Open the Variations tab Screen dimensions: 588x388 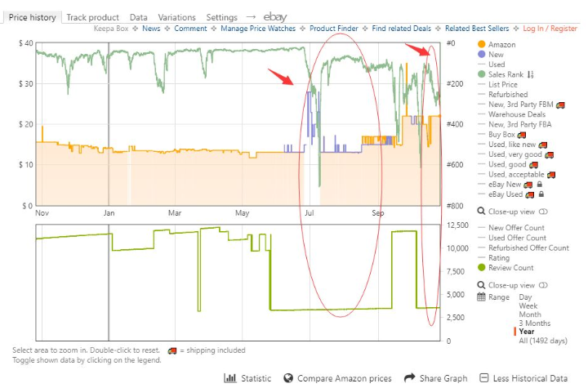click(x=176, y=17)
